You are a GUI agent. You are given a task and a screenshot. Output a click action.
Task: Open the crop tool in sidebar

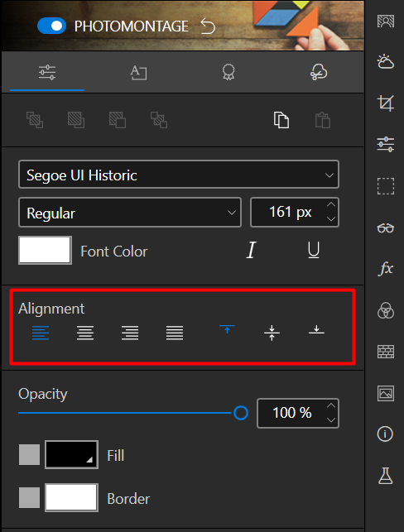pyautogui.click(x=386, y=103)
